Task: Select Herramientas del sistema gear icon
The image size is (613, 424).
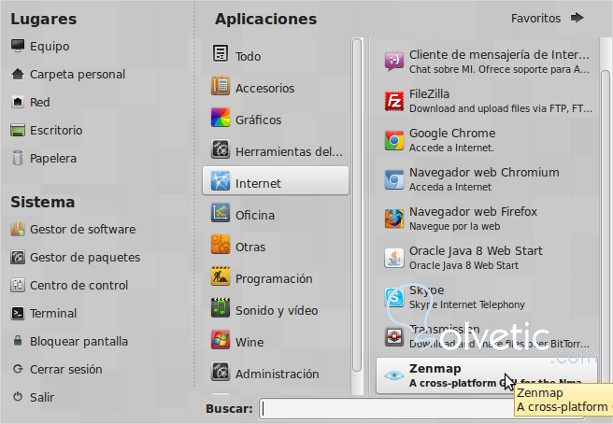Action: point(220,149)
